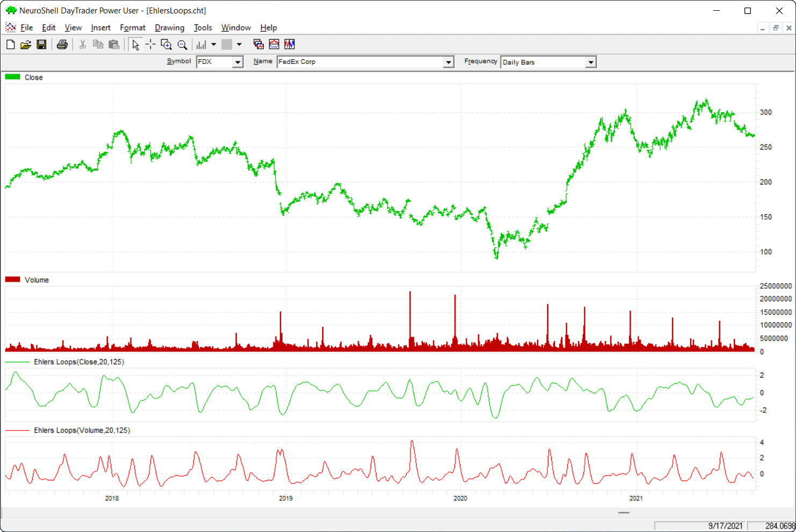The width and height of the screenshot is (796, 532).
Task: Click the Copy icon in toolbar
Action: point(98,45)
